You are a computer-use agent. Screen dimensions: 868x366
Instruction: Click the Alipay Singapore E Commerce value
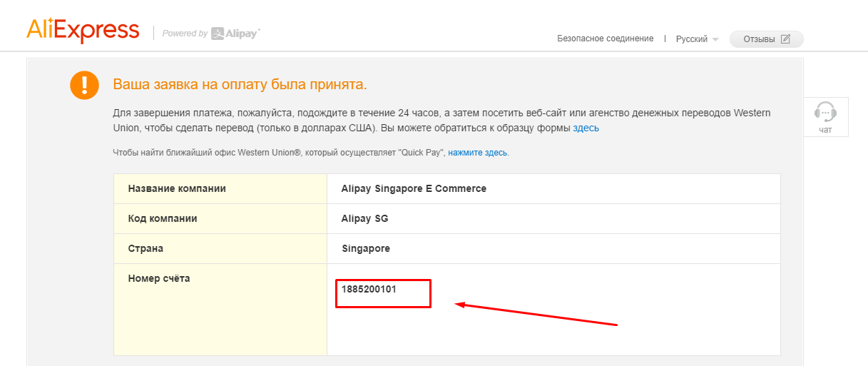(414, 189)
